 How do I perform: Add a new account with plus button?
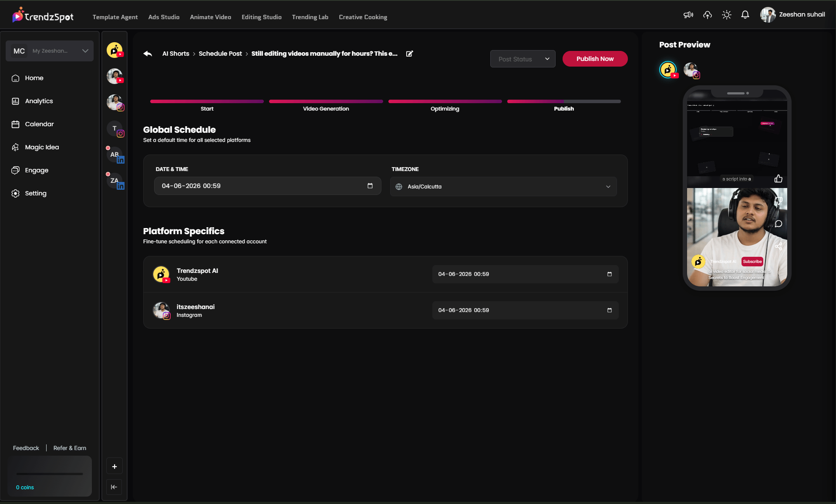pyautogui.click(x=115, y=467)
